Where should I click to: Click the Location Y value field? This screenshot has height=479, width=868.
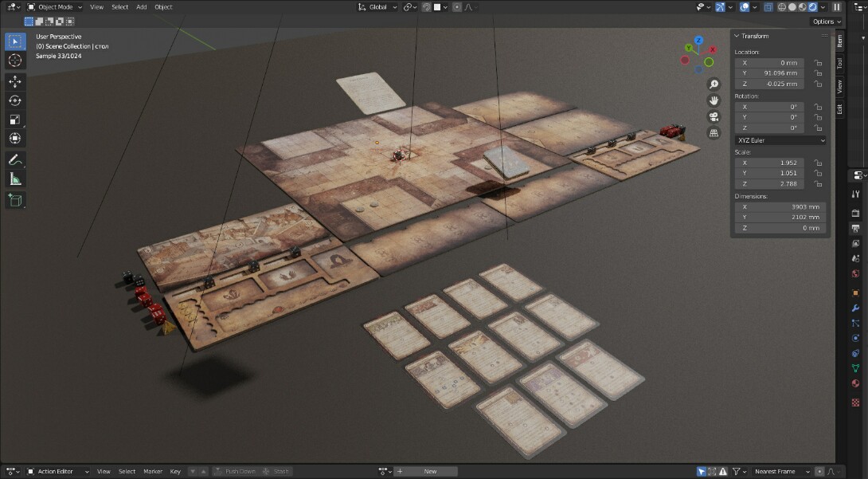pyautogui.click(x=769, y=73)
